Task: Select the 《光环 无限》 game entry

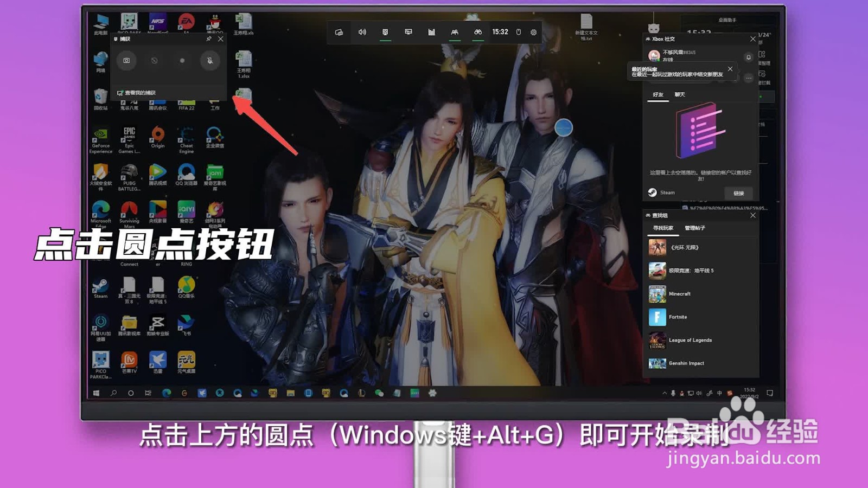Action: click(x=701, y=247)
